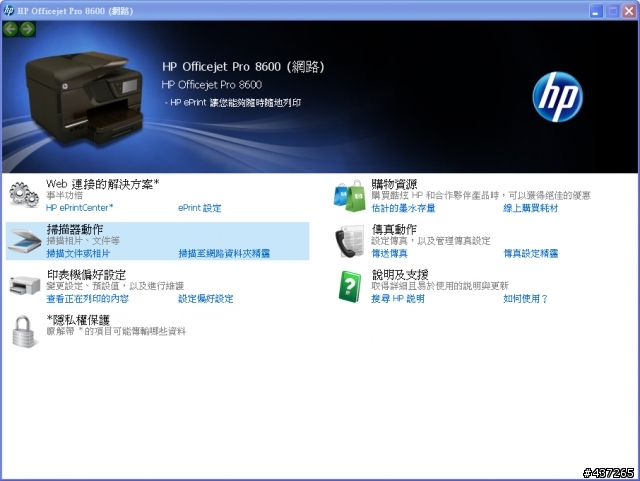Open 傳真設定精靈 link

(x=531, y=254)
